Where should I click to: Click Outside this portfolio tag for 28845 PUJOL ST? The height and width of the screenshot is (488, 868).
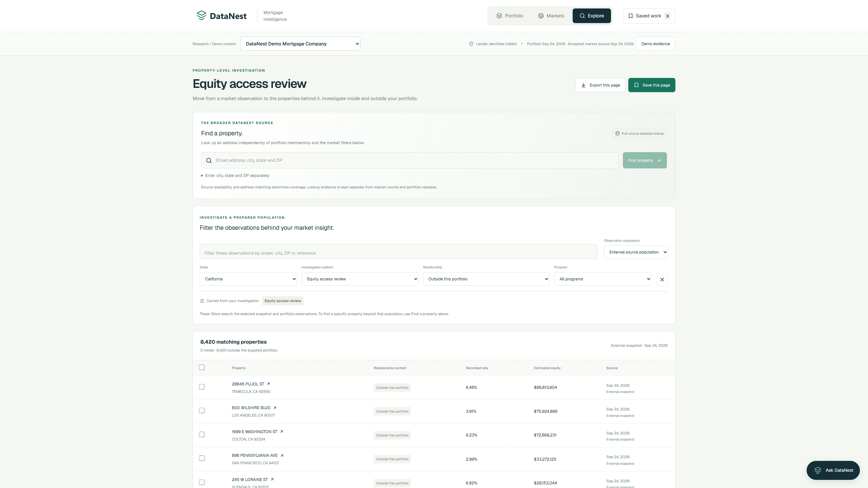(392, 388)
